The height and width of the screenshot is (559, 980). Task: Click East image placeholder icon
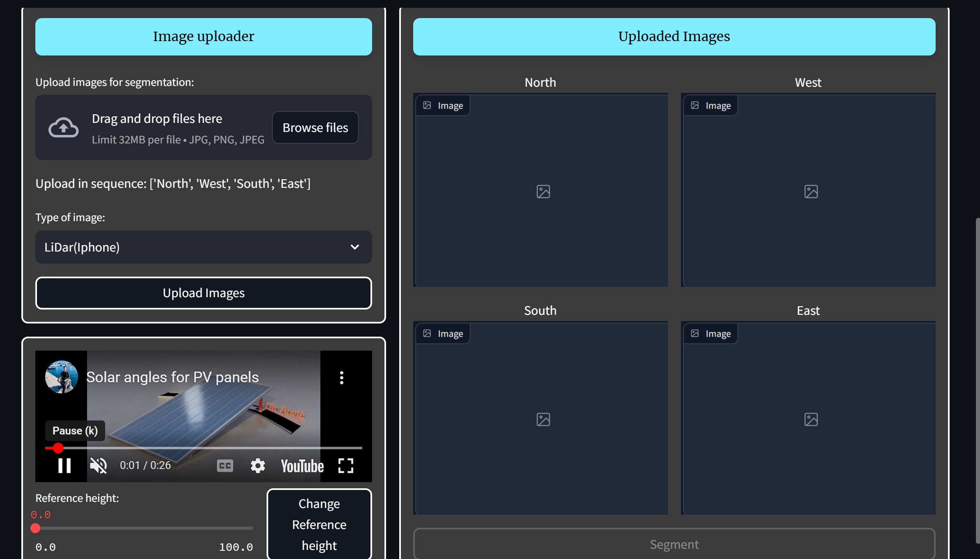pos(811,420)
